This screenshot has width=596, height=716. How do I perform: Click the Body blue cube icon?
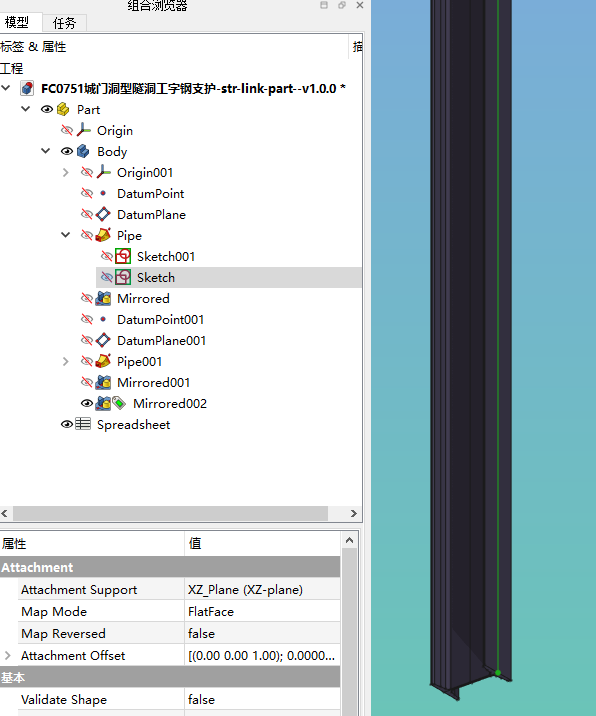coord(83,151)
